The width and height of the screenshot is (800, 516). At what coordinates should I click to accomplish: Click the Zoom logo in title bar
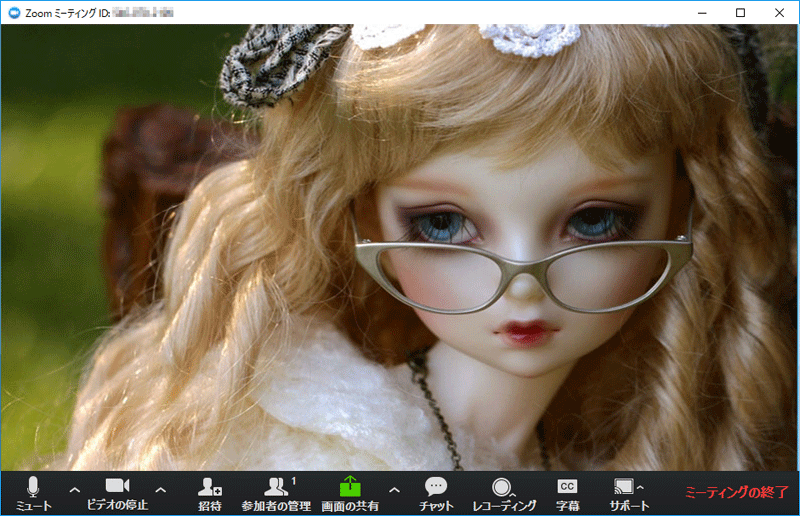13,12
